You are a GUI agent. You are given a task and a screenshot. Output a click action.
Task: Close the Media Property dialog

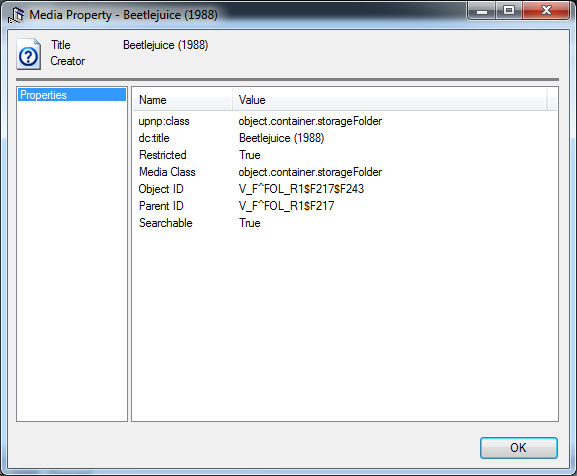pos(546,11)
